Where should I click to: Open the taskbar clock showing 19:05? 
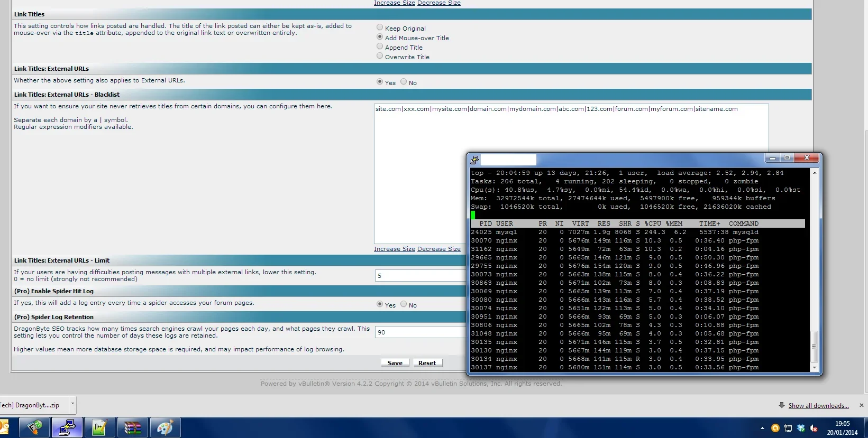(x=842, y=428)
